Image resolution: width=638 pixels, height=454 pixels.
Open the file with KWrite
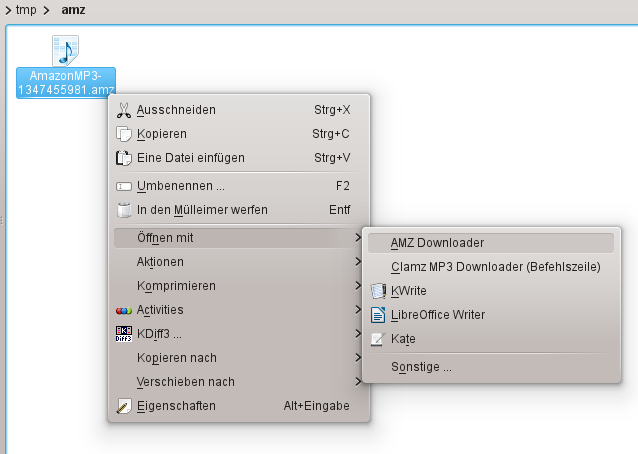(x=491, y=291)
